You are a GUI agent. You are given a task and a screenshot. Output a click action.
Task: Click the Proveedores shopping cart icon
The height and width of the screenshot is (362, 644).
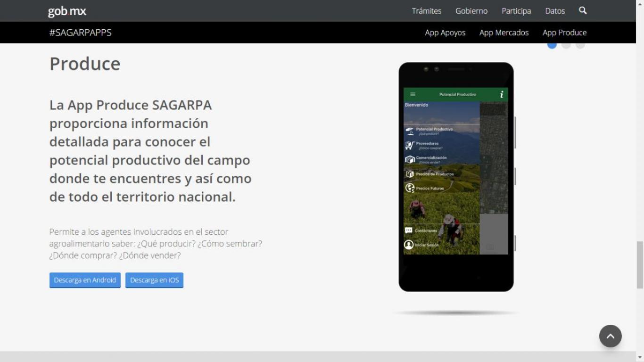pyautogui.click(x=409, y=144)
